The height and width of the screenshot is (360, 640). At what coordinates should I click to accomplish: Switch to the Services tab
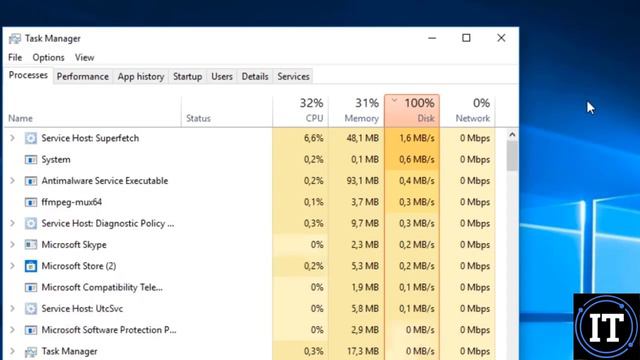(293, 77)
